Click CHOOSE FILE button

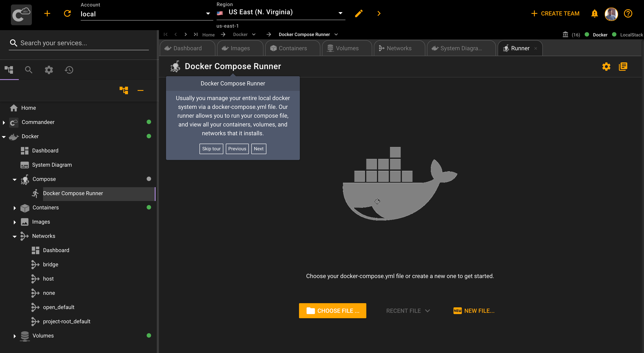pos(332,311)
